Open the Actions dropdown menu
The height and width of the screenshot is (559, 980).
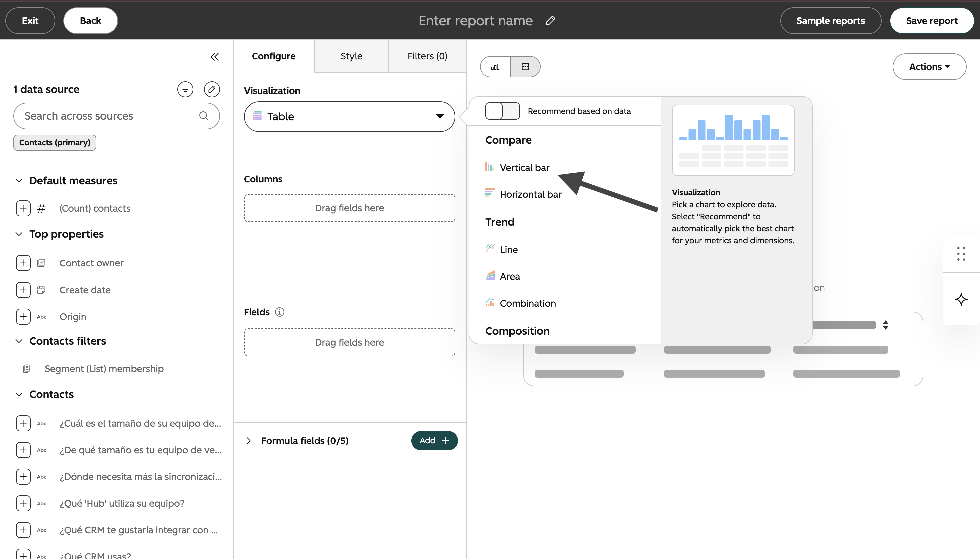coord(929,67)
